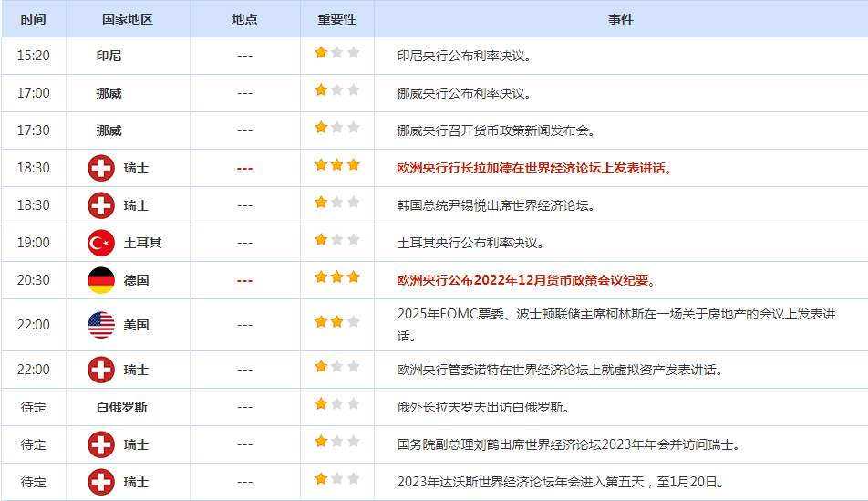This screenshot has height=501, width=868.
Task: Click the country name 土耳其
Action: (x=143, y=243)
